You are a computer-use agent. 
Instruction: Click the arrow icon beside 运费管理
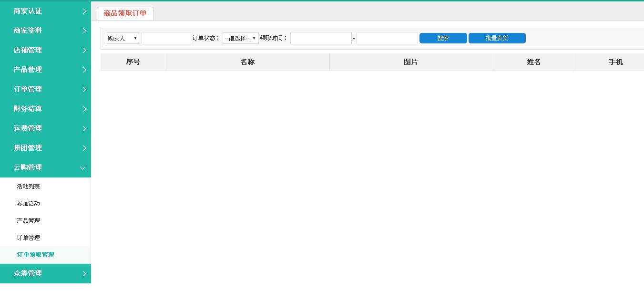tap(84, 128)
